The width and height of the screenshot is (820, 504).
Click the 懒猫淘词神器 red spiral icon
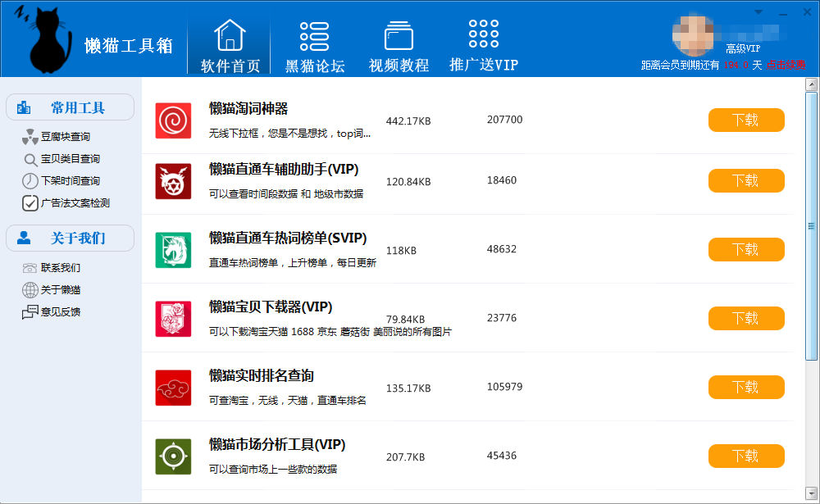point(173,120)
